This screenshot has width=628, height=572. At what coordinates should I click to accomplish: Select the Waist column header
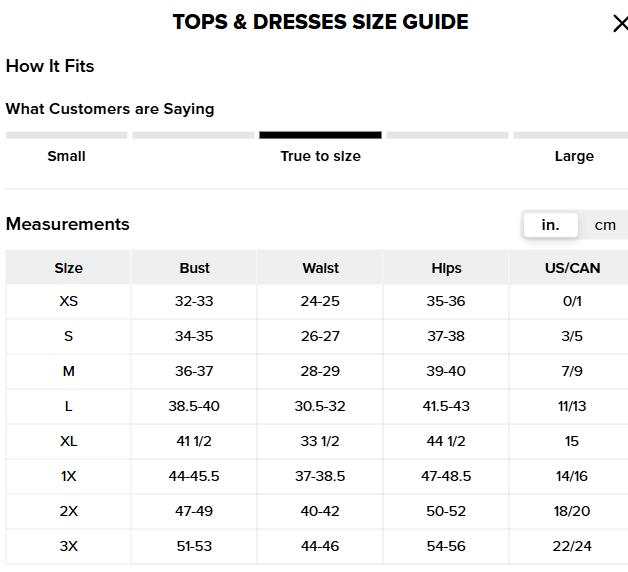pos(320,268)
